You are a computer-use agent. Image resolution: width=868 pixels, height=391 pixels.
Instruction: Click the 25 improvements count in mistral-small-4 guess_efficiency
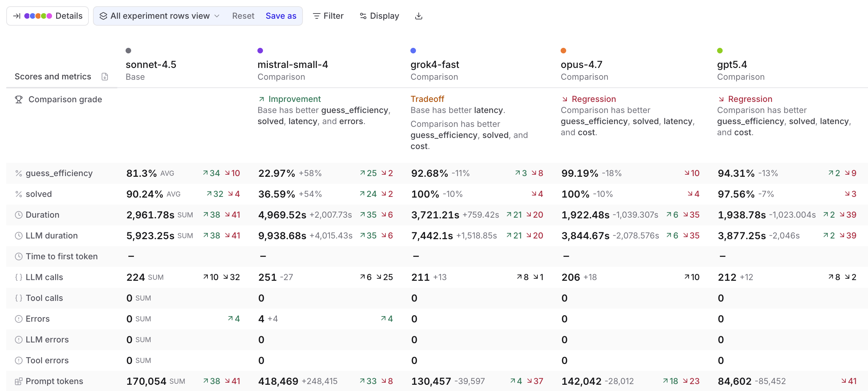(368, 173)
